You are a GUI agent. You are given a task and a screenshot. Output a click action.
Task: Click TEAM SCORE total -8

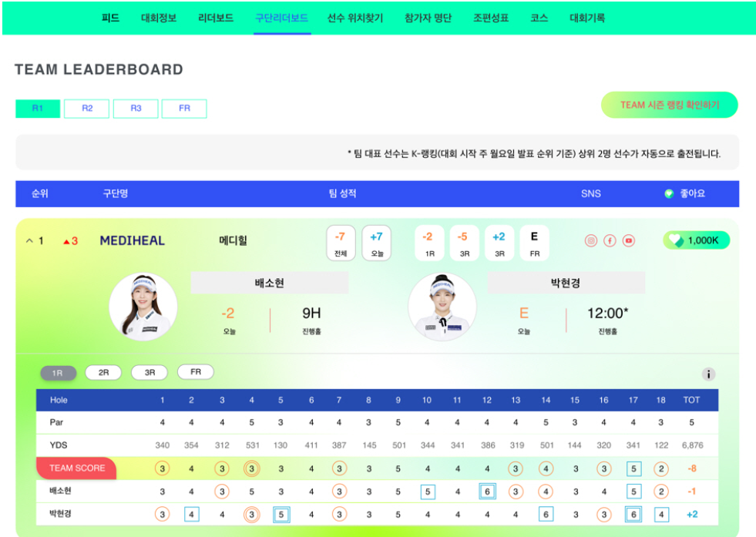692,468
